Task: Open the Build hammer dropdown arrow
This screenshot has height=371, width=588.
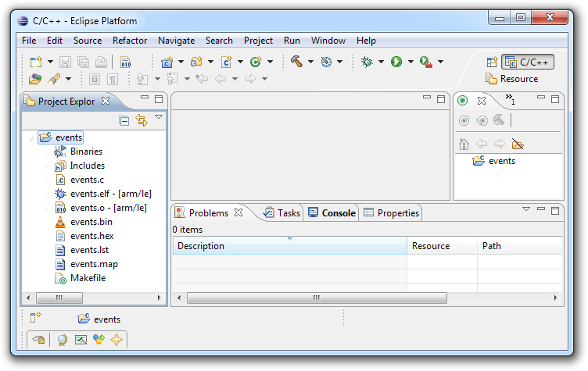Action: pos(310,62)
